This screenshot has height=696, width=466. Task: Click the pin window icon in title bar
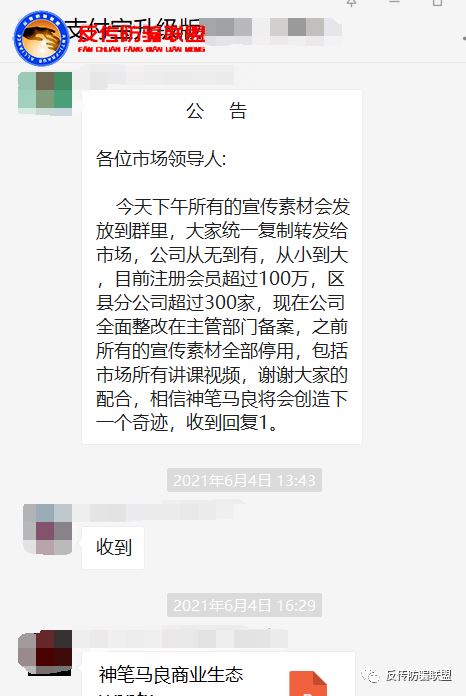pyautogui.click(x=351, y=3)
